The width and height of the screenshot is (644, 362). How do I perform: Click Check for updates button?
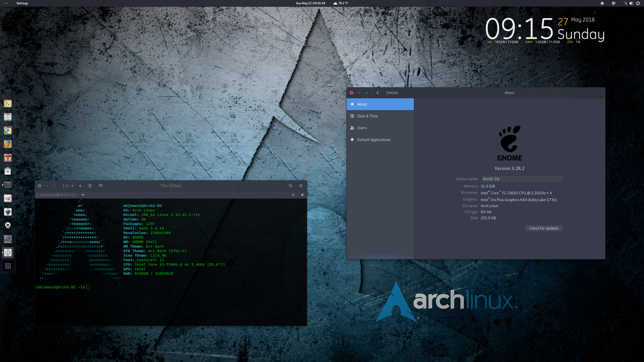(544, 228)
